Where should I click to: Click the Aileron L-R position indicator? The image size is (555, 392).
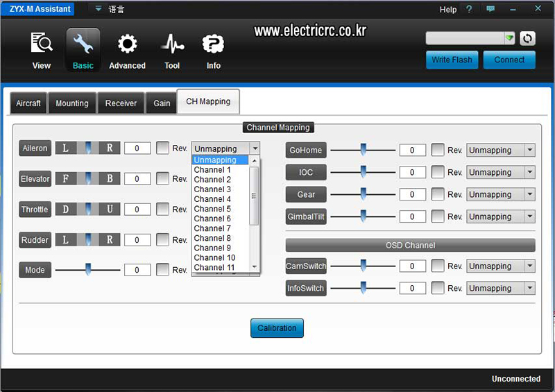pos(88,148)
